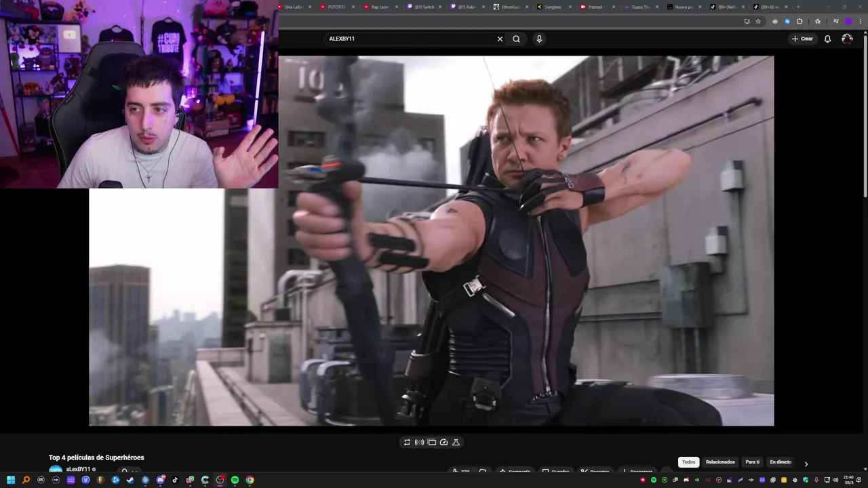The height and width of the screenshot is (488, 868).
Task: Open the notifications bell
Action: point(827,39)
